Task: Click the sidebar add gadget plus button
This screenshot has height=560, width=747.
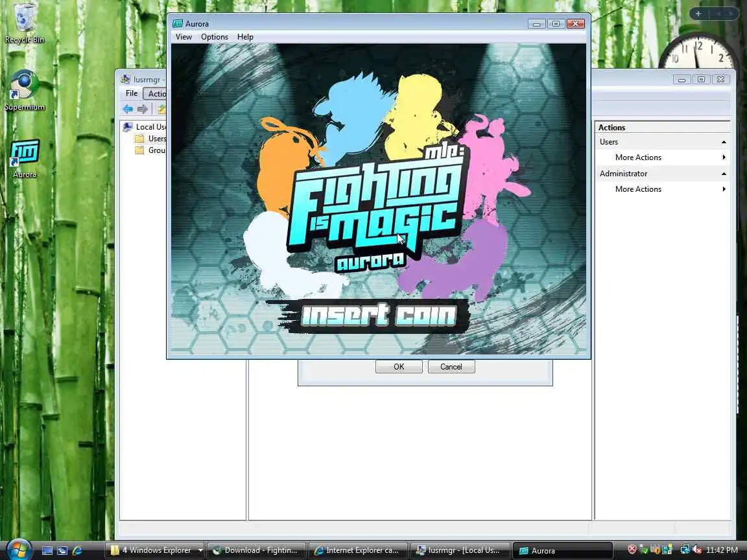Action: [x=698, y=14]
